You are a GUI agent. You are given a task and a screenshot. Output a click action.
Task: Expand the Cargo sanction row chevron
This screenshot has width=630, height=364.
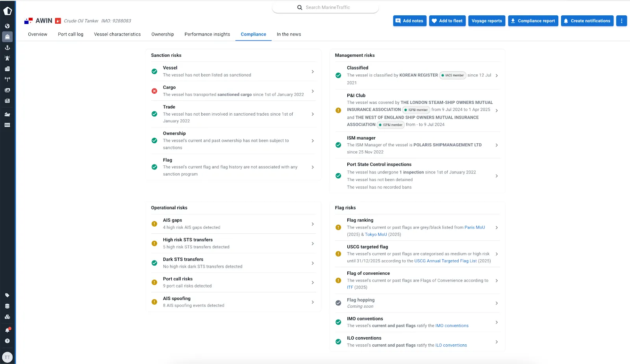(313, 91)
